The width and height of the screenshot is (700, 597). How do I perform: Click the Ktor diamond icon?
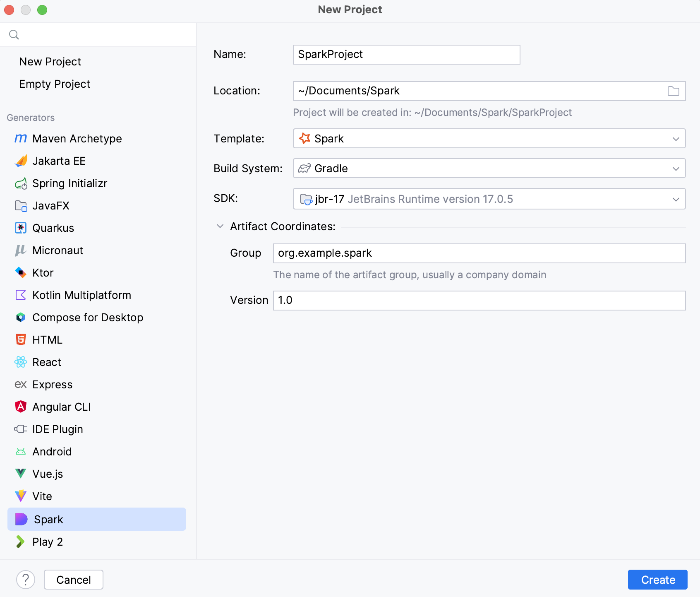click(21, 272)
